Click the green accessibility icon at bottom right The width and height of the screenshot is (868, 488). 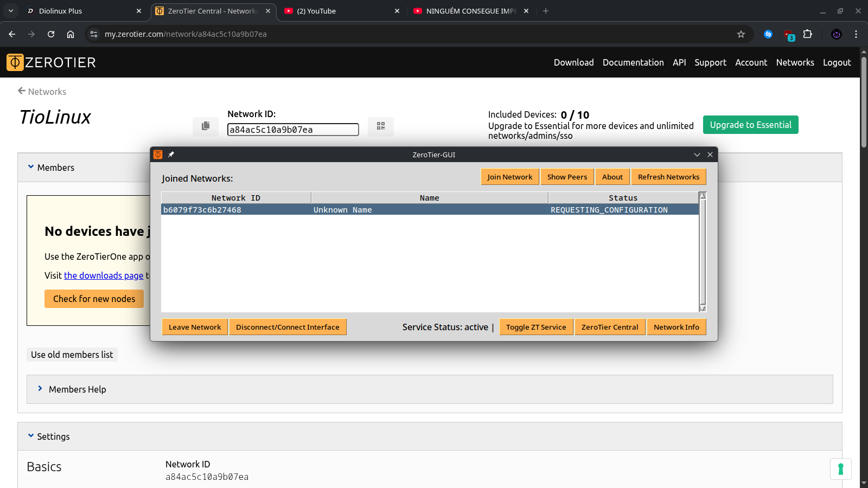coord(840,469)
